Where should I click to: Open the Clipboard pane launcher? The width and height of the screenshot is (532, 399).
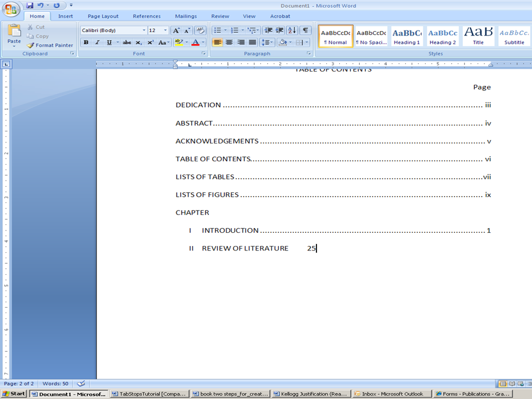[x=72, y=53]
